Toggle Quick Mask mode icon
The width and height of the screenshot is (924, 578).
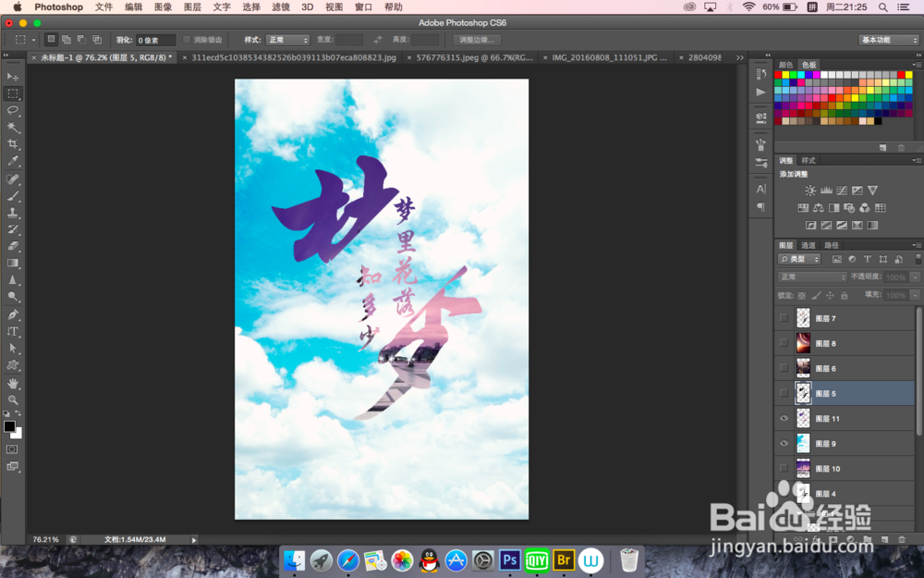point(12,449)
